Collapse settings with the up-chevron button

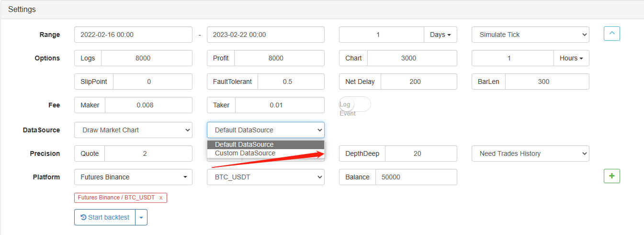[x=612, y=34]
